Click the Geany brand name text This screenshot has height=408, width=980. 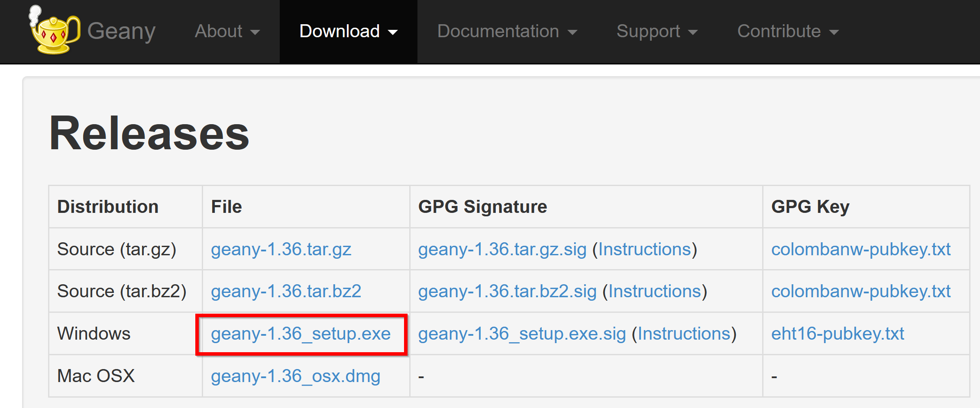coord(121,32)
